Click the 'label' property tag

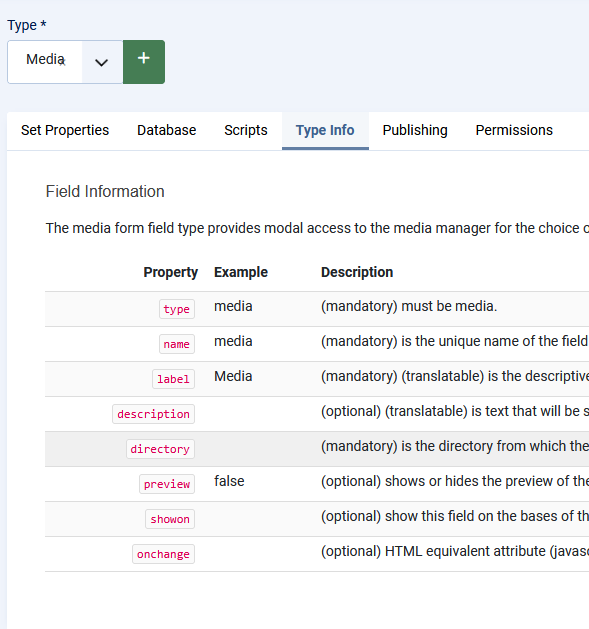173,379
